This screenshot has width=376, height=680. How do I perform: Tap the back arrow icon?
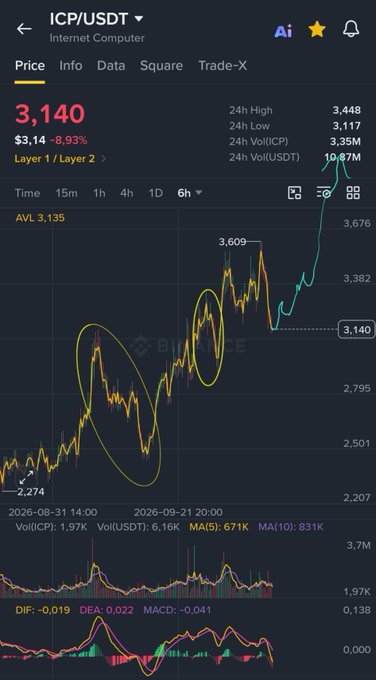pos(24,29)
